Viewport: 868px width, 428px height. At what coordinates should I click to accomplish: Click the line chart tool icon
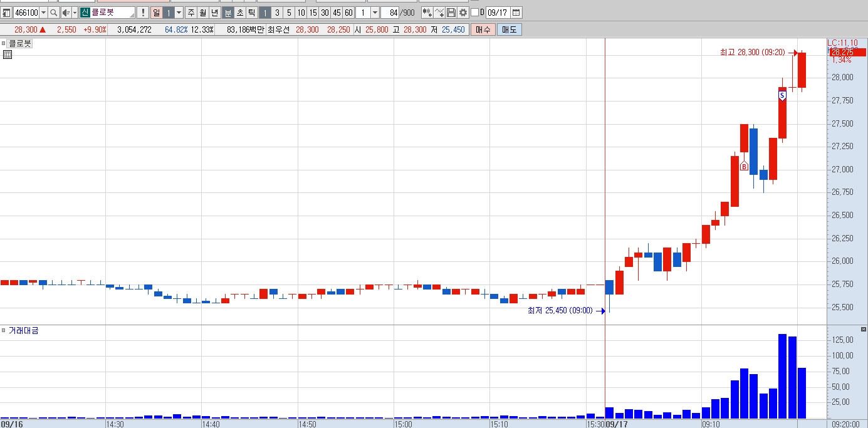coord(439,13)
